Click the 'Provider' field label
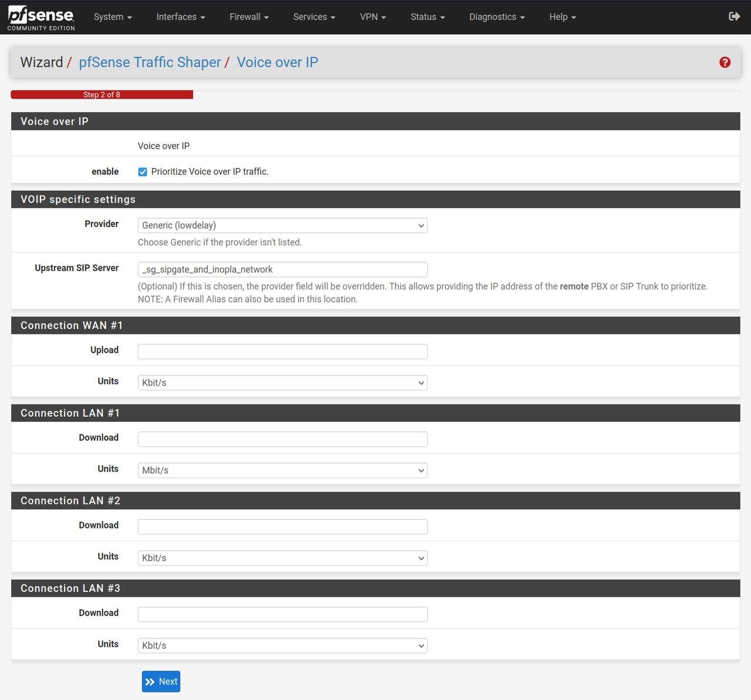Image resolution: width=751 pixels, height=700 pixels. click(x=102, y=224)
